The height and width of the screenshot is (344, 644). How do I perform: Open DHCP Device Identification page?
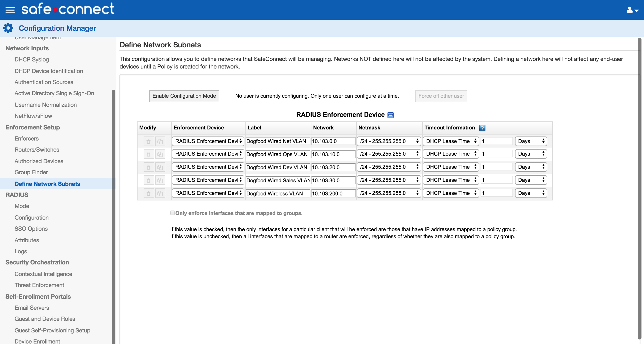point(49,71)
